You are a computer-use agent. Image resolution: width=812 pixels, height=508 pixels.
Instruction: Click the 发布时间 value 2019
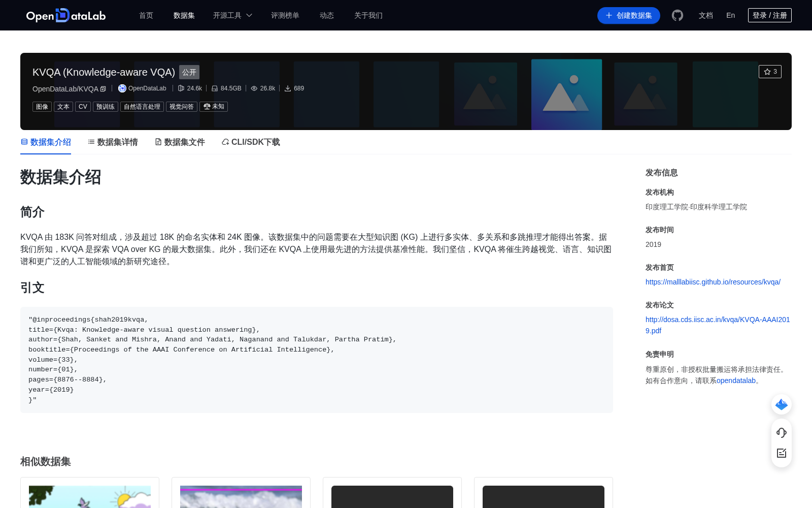tap(653, 244)
